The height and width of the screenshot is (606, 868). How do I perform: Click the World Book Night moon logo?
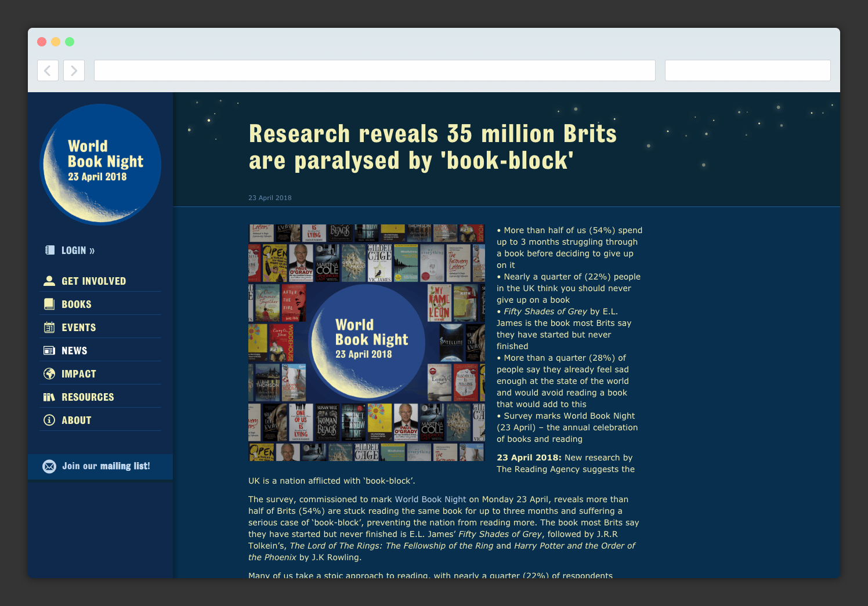[100, 164]
